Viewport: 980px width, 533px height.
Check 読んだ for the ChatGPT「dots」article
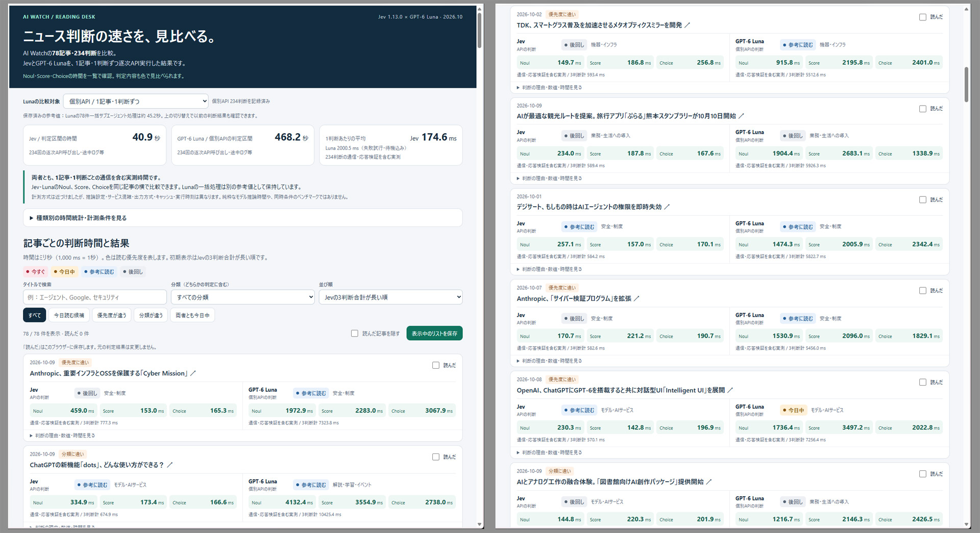point(436,457)
